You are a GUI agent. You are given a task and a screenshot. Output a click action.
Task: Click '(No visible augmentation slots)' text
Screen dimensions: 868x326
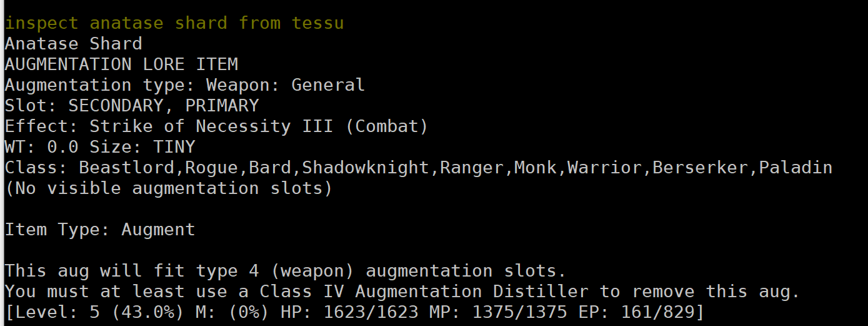click(169, 189)
